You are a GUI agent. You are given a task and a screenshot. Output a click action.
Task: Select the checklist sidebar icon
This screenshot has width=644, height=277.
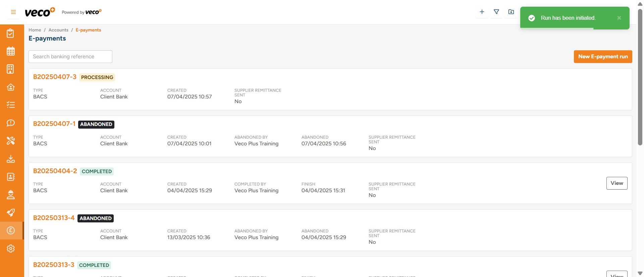(11, 105)
